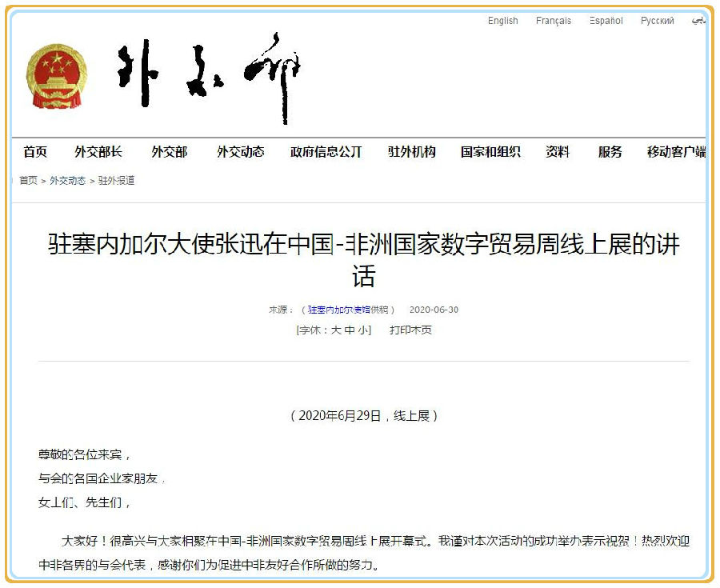Go to the 外交部长 menu item
This screenshot has height=588, width=720.
(98, 152)
